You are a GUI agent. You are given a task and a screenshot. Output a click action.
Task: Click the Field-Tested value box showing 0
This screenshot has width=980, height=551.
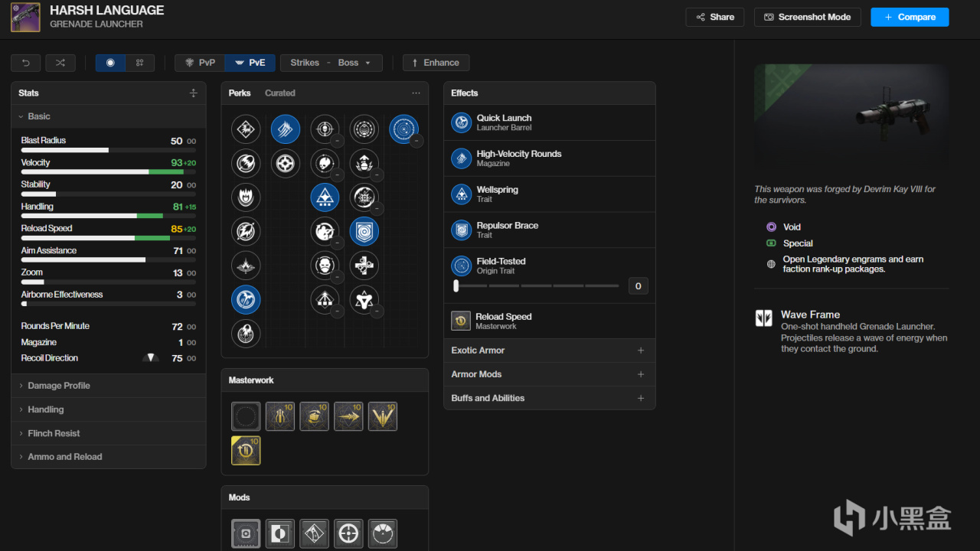coord(639,286)
